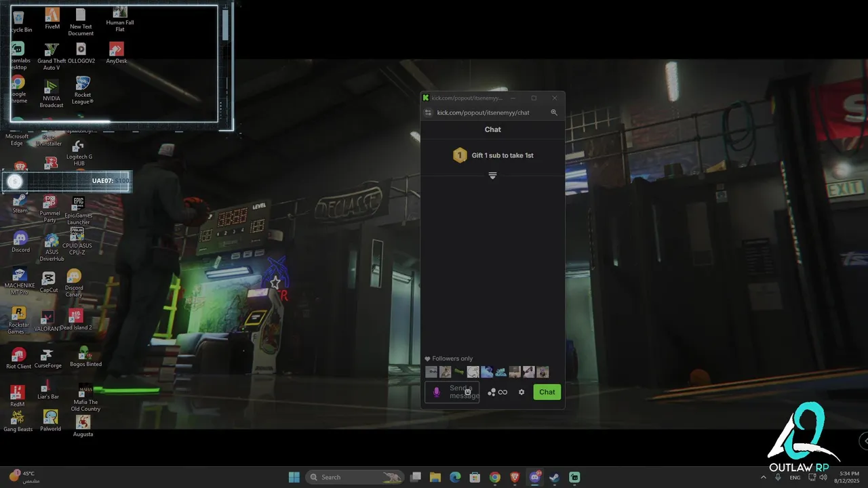868x488 pixels.
Task: Open File Explorer from the taskbar
Action: click(x=435, y=477)
